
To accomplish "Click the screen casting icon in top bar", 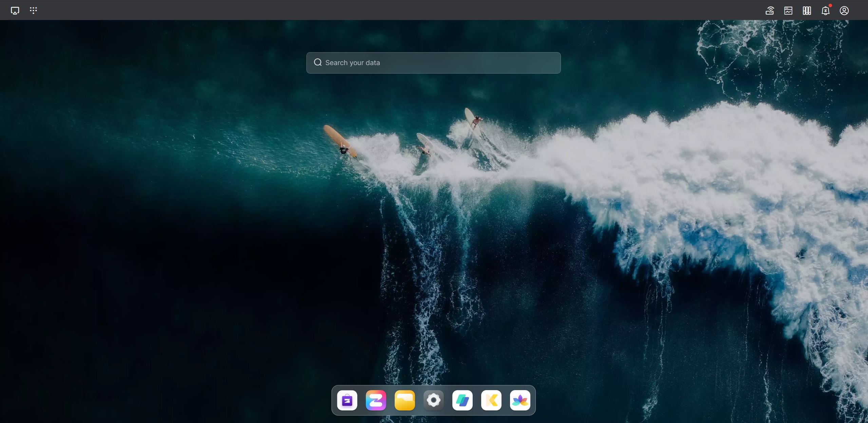I will click(x=14, y=10).
